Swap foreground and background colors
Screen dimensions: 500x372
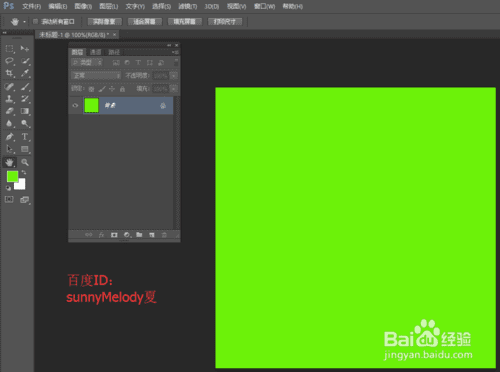[x=24, y=172]
